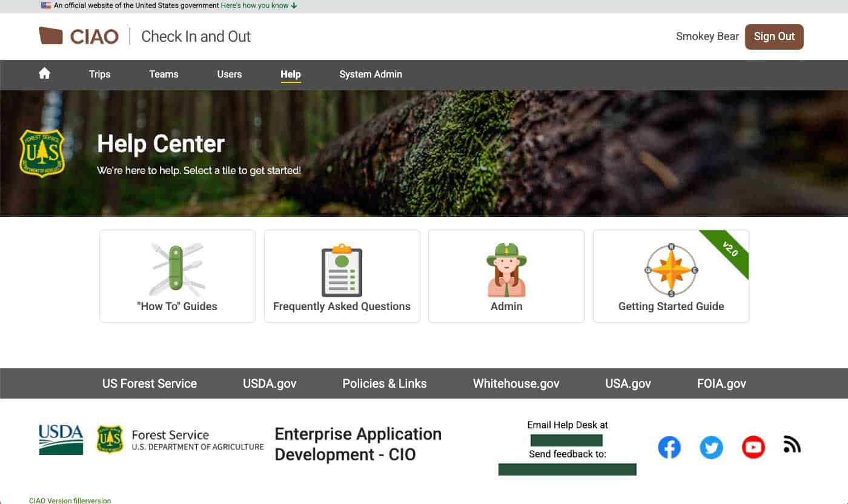The height and width of the screenshot is (504, 848).
Task: Click the CIAO logo in header
Action: click(79, 36)
